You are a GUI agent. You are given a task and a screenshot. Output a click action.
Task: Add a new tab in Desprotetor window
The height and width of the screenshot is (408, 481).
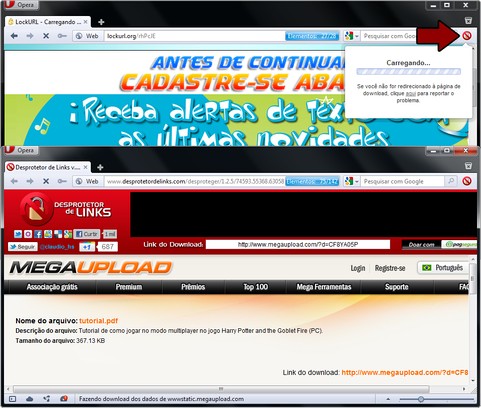[x=100, y=167]
